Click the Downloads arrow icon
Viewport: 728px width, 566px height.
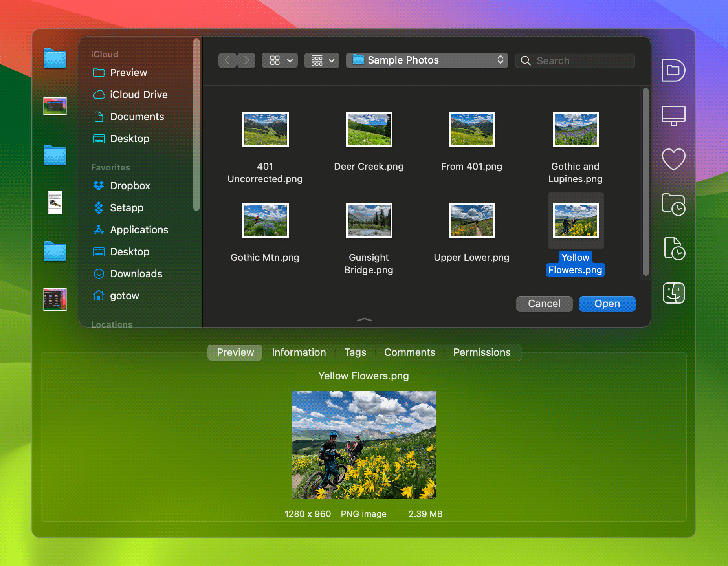click(x=99, y=274)
